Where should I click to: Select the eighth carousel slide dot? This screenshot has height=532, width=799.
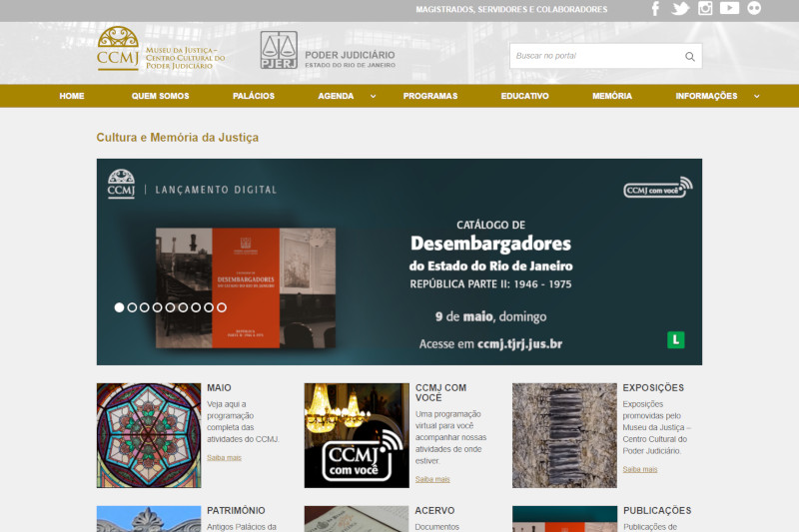coord(209,307)
